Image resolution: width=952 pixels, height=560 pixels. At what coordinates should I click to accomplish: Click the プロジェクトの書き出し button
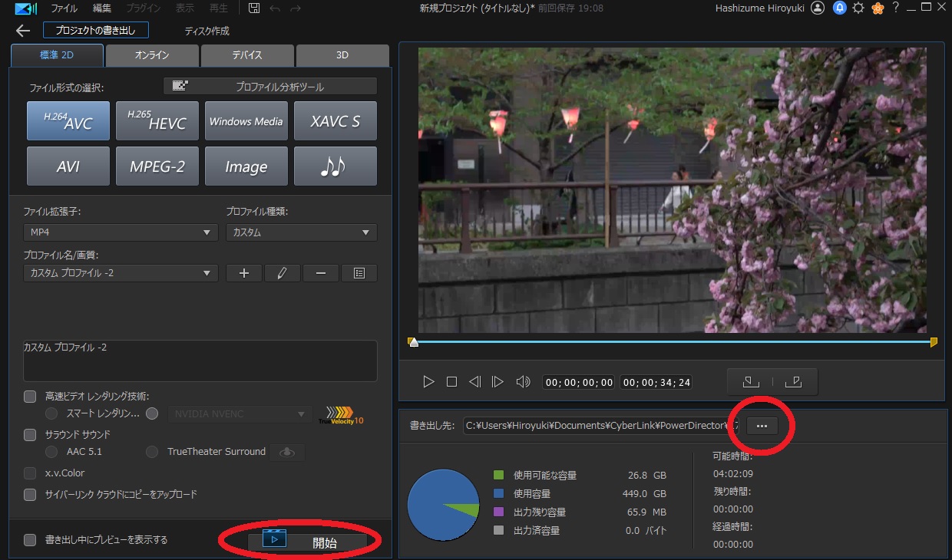click(x=96, y=31)
